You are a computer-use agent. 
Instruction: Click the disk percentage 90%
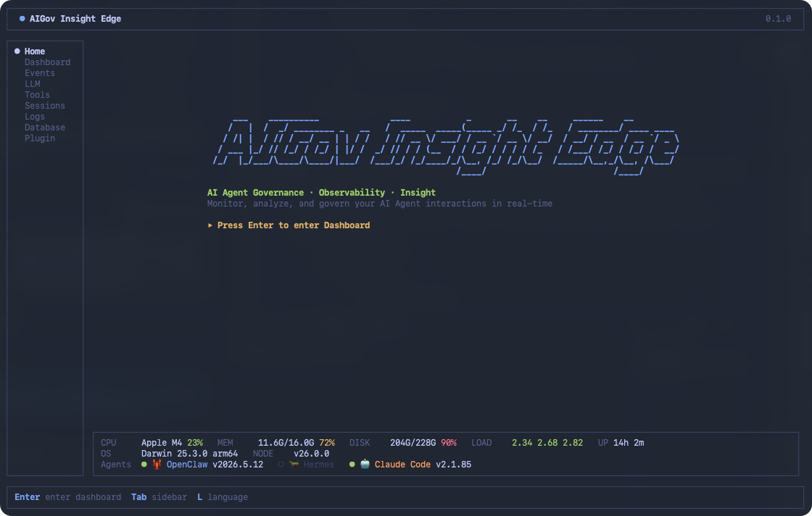click(449, 443)
